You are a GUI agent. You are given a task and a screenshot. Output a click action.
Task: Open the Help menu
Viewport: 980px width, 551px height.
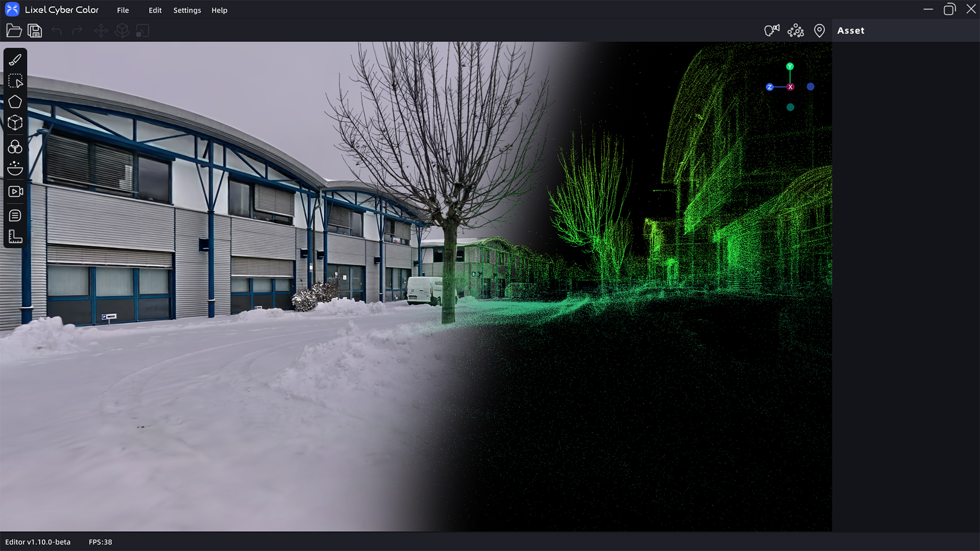coord(219,10)
